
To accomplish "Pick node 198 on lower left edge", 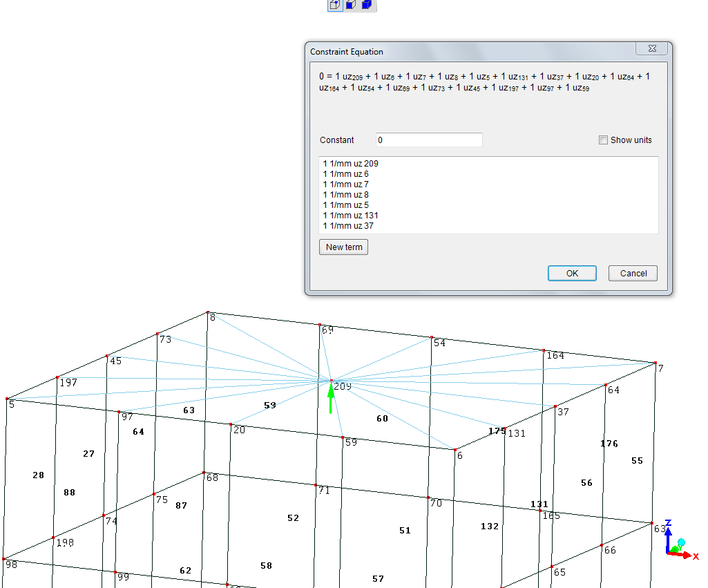I will (53, 538).
